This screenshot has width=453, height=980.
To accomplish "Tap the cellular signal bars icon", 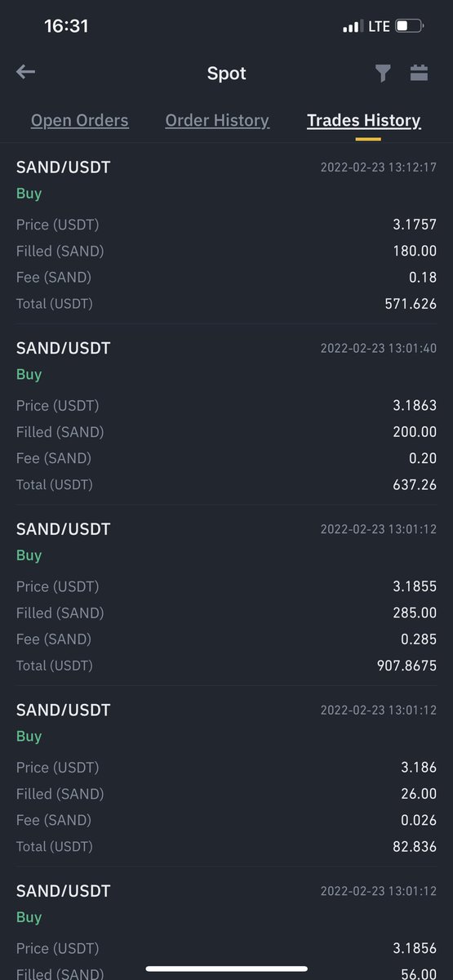I will tap(353, 27).
